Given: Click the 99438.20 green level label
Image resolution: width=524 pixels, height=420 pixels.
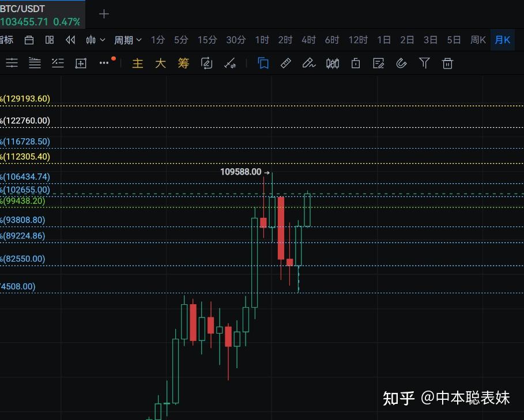Looking at the screenshot, I should 22,200.
